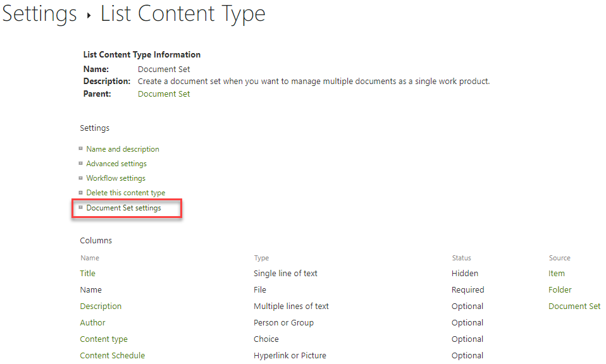Select Delete this content type

pyautogui.click(x=125, y=193)
